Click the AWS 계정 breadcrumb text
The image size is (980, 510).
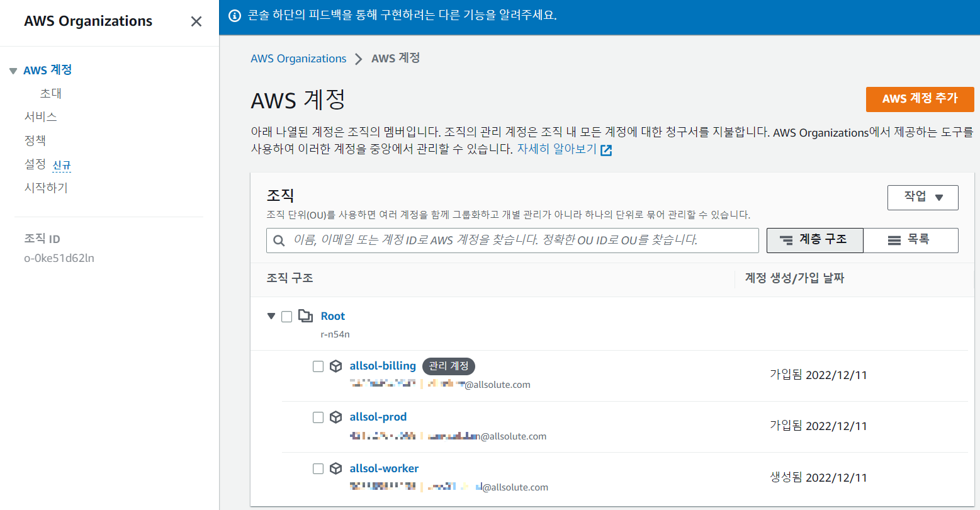point(395,58)
